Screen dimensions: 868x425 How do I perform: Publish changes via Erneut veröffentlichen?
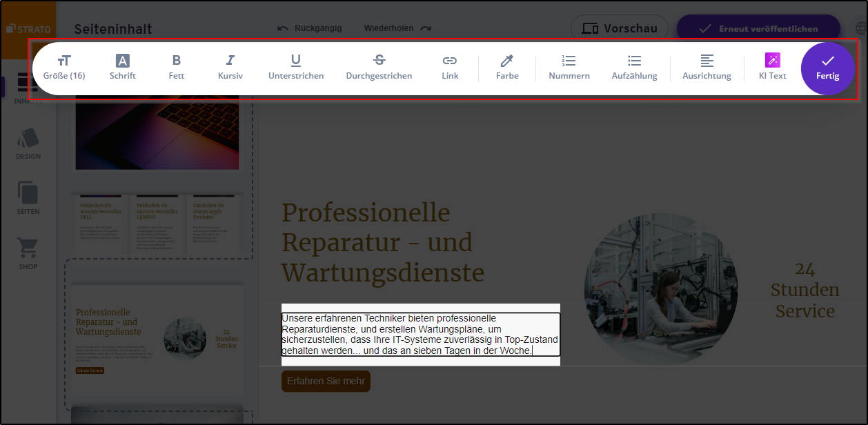click(759, 26)
